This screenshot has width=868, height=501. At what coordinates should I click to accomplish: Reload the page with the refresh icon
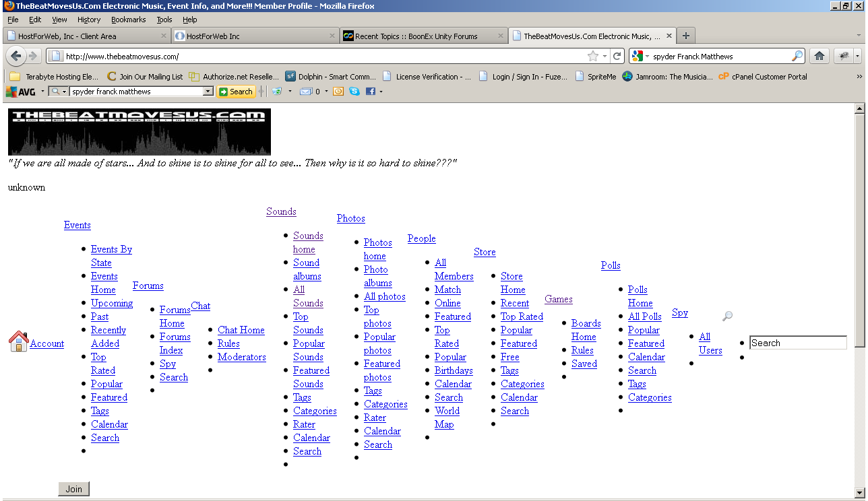[x=617, y=57]
